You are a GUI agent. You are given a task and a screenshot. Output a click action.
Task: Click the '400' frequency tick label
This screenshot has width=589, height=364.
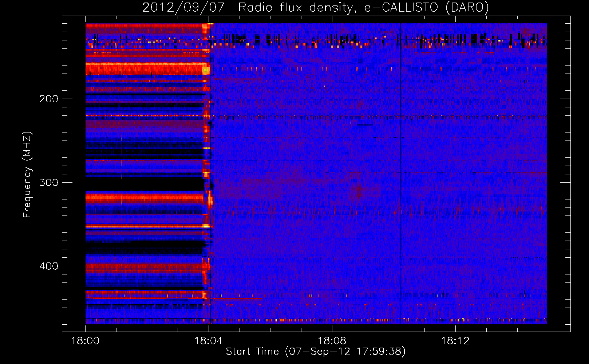tap(49, 266)
